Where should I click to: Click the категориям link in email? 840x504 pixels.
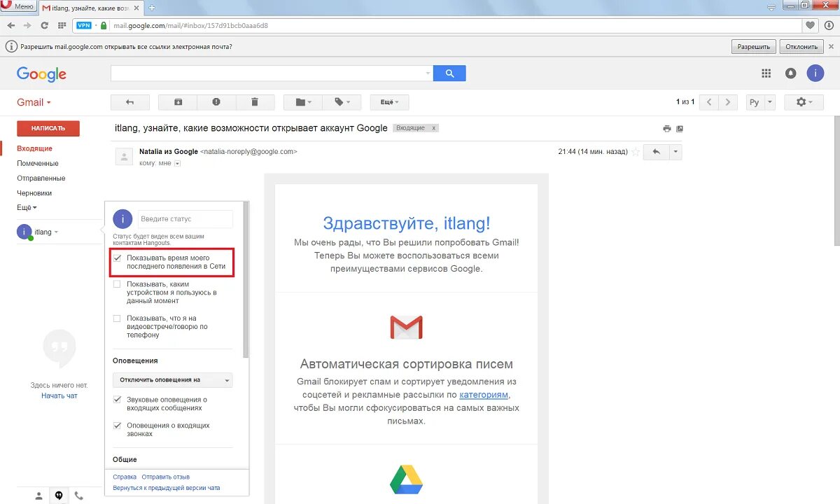point(484,395)
